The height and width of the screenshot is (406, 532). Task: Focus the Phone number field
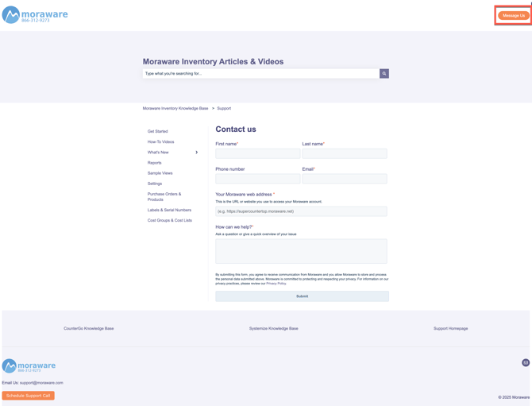pyautogui.click(x=258, y=179)
